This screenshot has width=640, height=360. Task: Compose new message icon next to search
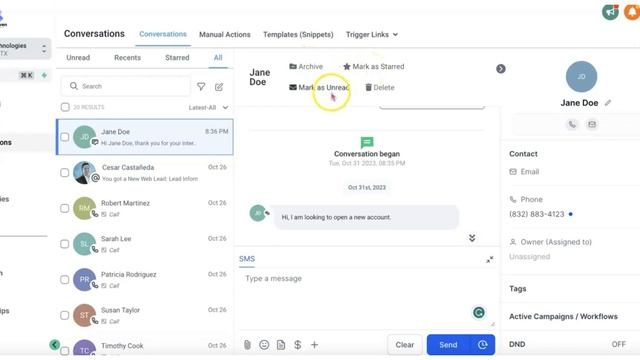tap(219, 87)
